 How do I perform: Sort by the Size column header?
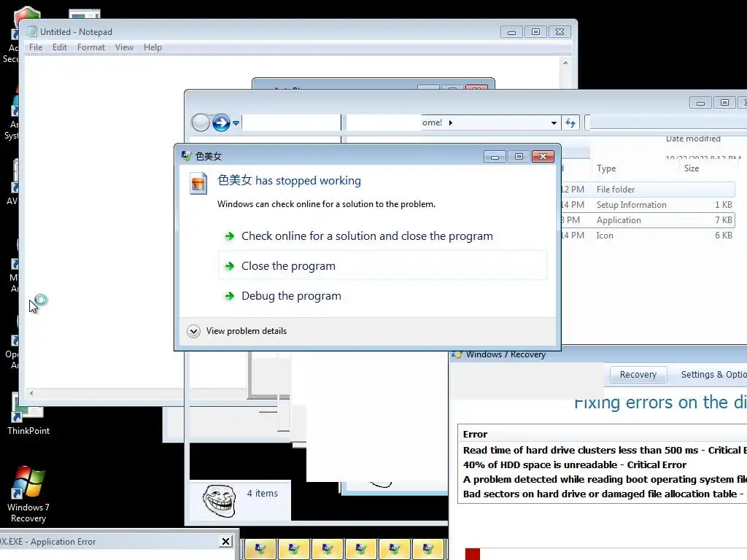point(692,168)
